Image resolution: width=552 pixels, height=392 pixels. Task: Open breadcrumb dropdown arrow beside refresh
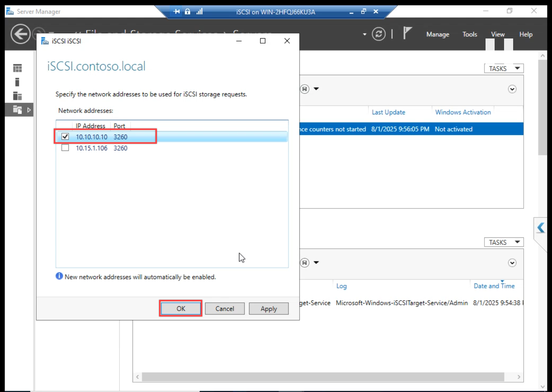coord(365,34)
